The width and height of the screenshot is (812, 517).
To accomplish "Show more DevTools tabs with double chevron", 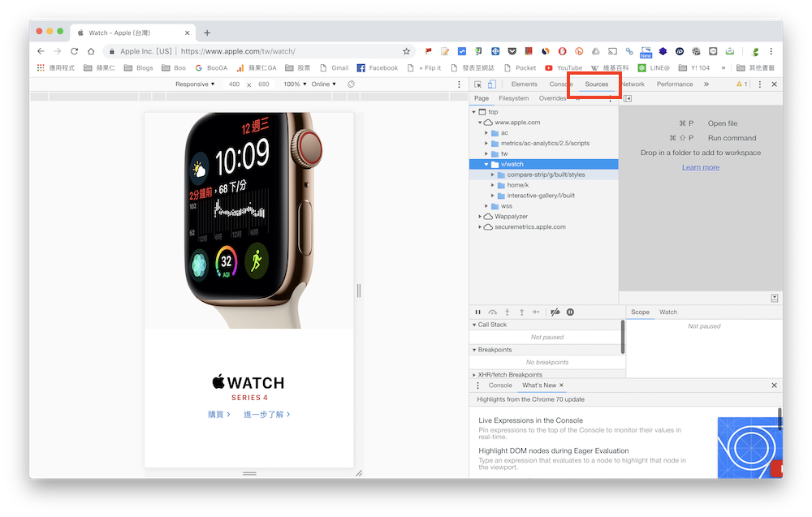I will pyautogui.click(x=706, y=84).
